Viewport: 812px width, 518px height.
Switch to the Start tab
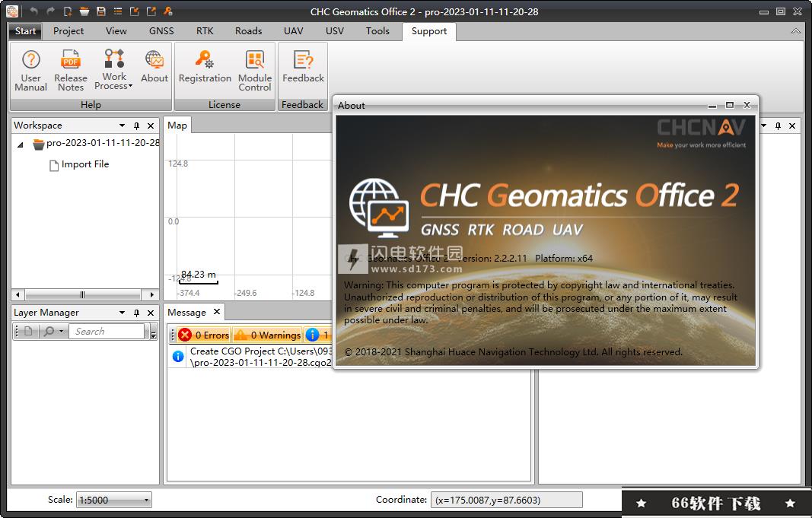coord(25,31)
